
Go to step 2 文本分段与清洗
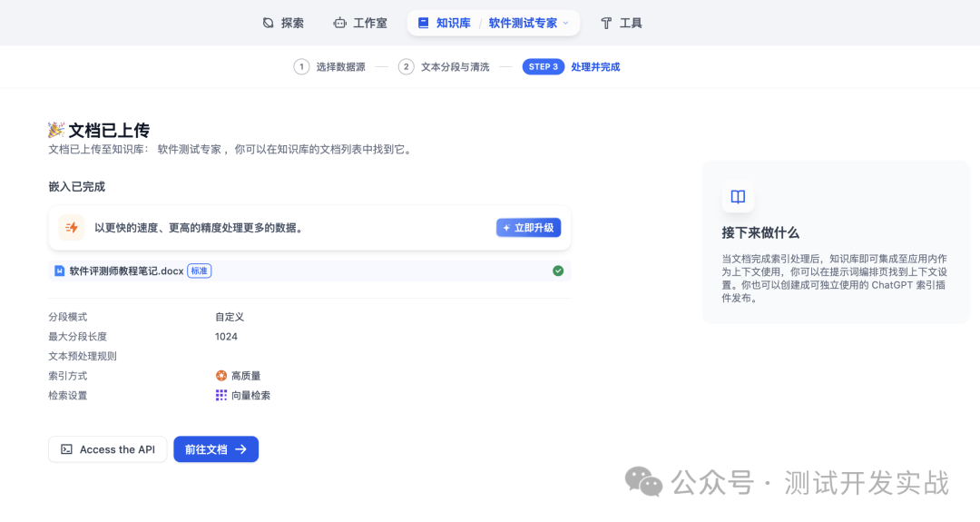click(444, 67)
